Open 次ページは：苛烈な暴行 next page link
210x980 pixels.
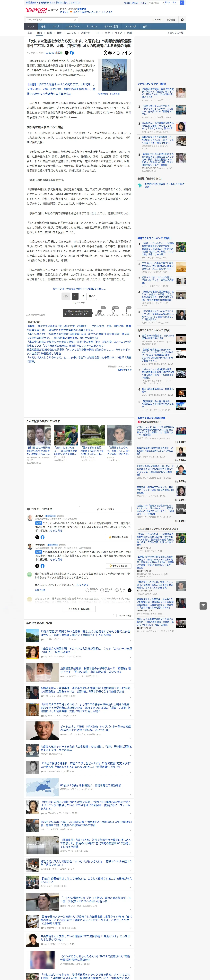tap(79, 288)
